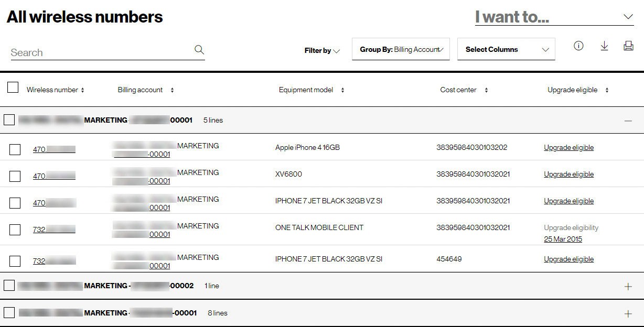Sort by Wireless number column arrows
The image size is (644, 327).
pyautogui.click(x=82, y=90)
